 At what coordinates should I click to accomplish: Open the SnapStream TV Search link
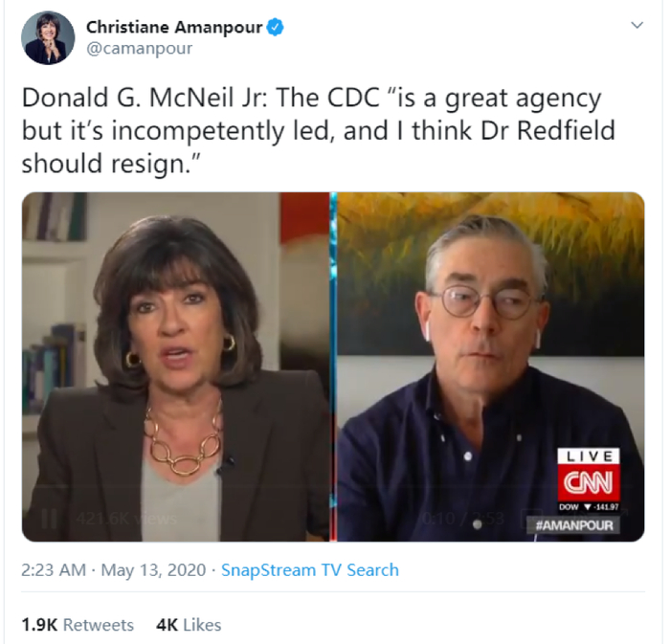[310, 570]
